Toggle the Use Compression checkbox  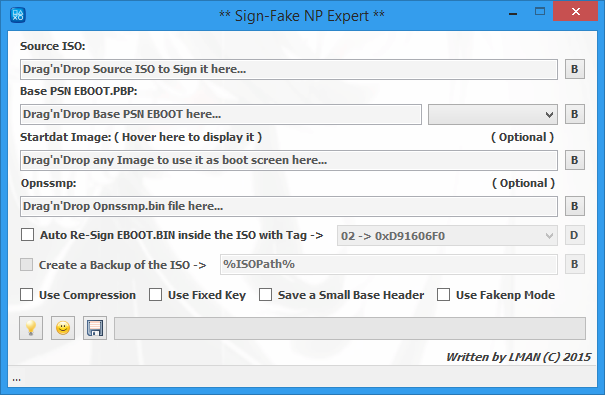pos(27,295)
